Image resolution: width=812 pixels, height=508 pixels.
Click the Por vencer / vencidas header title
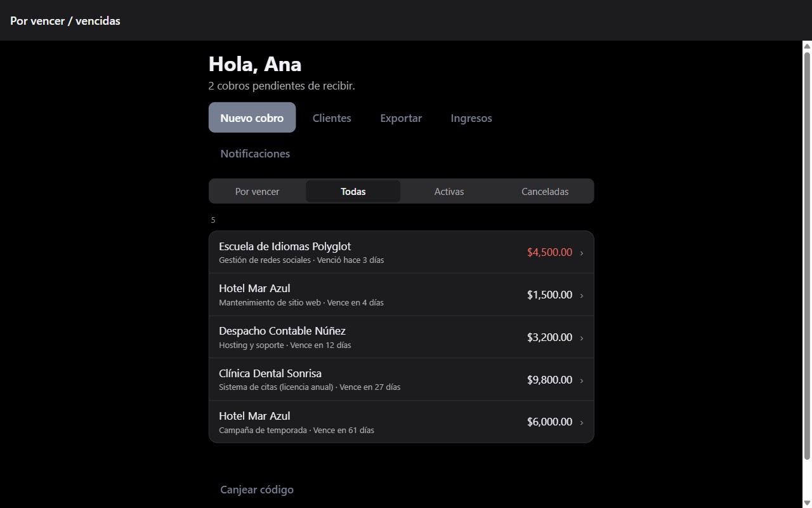click(x=65, y=20)
